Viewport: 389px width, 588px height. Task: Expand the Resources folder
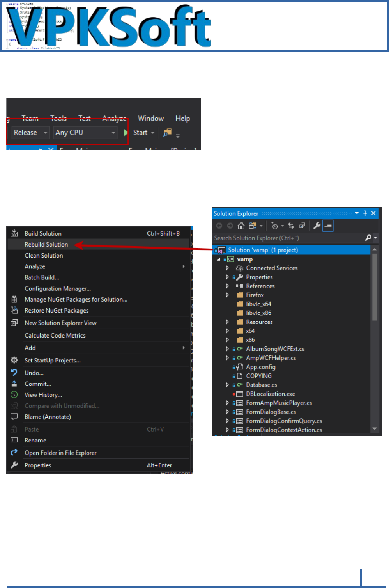pyautogui.click(x=227, y=322)
